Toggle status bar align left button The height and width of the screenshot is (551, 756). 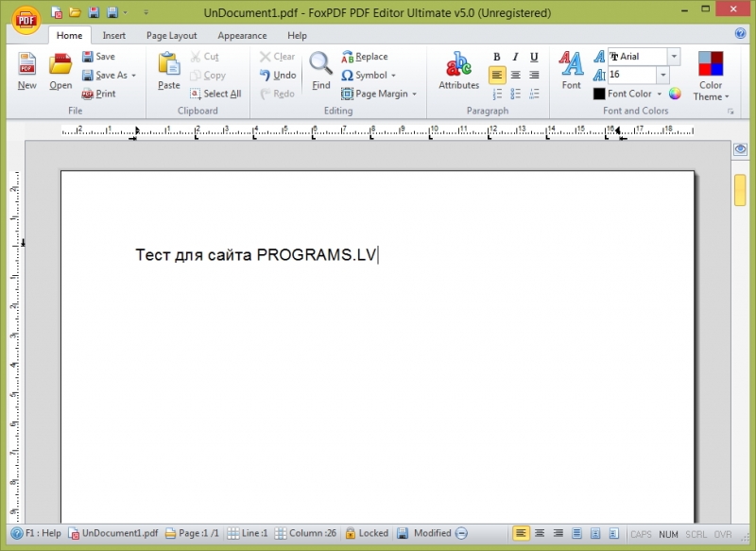click(x=521, y=533)
